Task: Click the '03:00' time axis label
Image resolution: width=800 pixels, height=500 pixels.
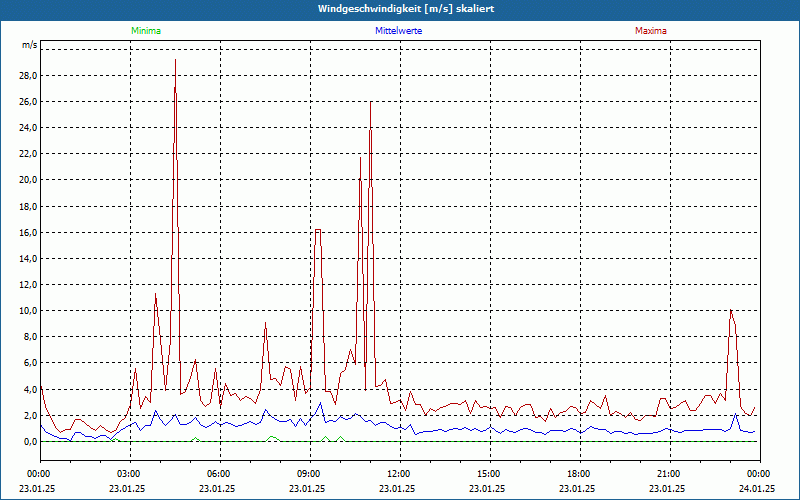Action: 130,474
